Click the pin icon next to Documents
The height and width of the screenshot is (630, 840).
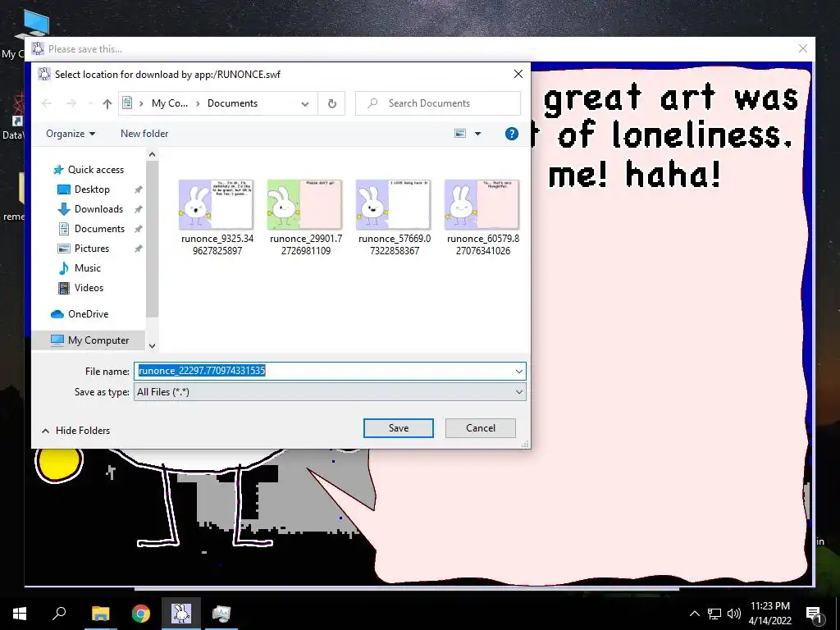(x=138, y=229)
